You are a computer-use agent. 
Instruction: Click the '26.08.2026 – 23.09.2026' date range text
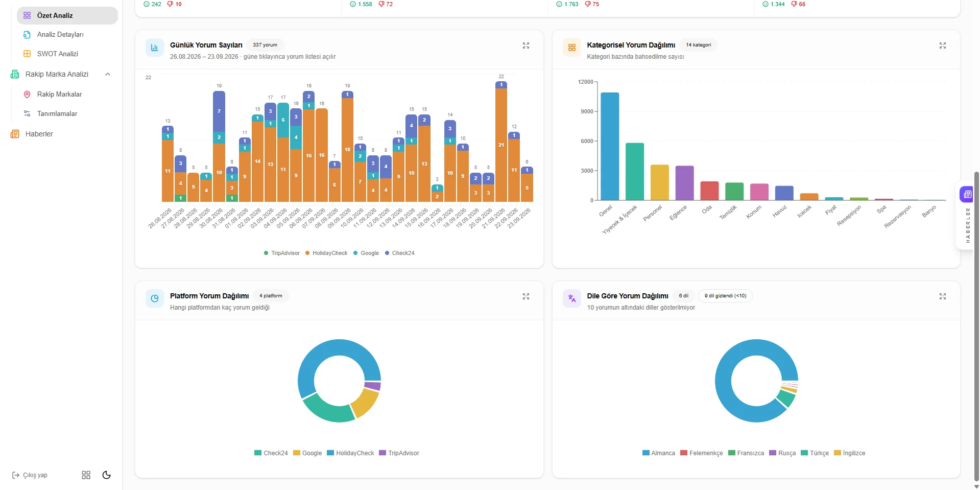(204, 57)
